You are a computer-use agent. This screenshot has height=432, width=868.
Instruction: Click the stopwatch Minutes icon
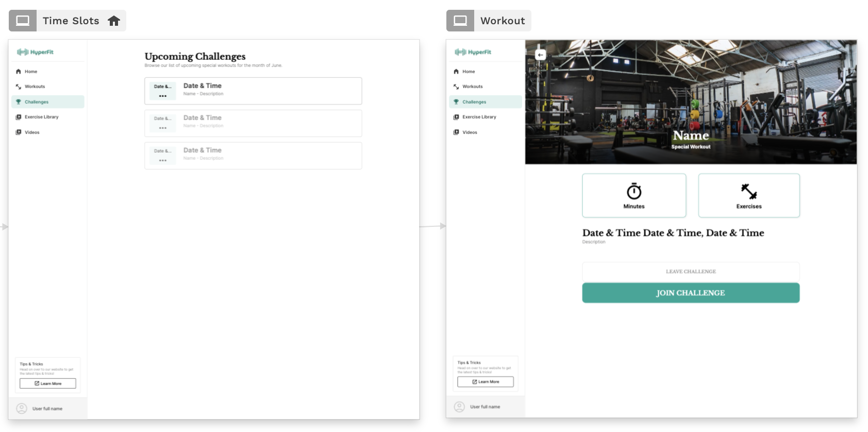633,191
